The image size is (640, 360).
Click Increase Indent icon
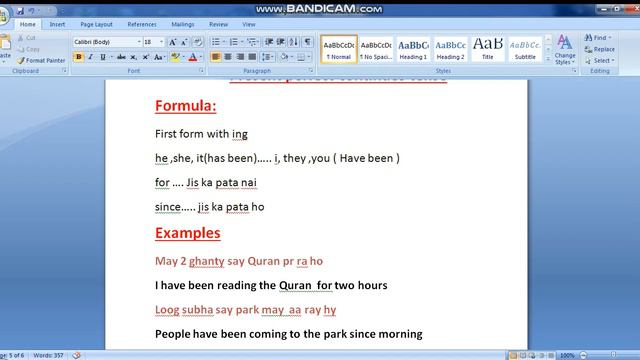(x=281, y=42)
